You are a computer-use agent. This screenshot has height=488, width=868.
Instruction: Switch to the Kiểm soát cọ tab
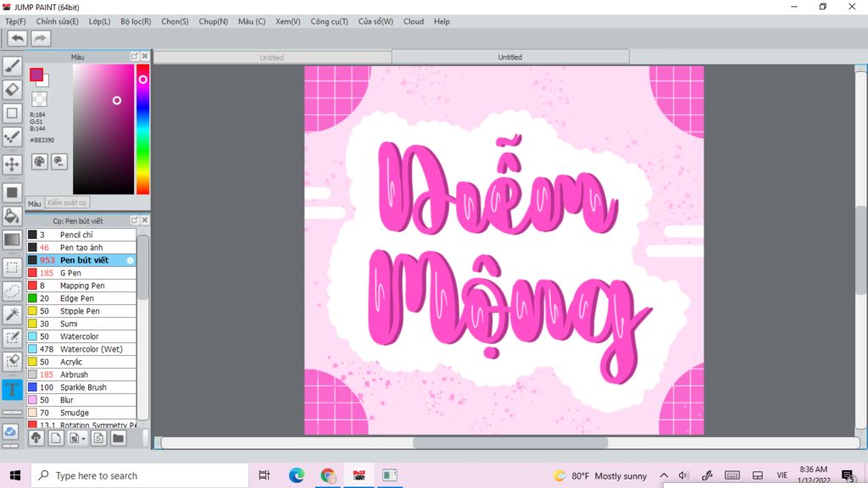67,203
